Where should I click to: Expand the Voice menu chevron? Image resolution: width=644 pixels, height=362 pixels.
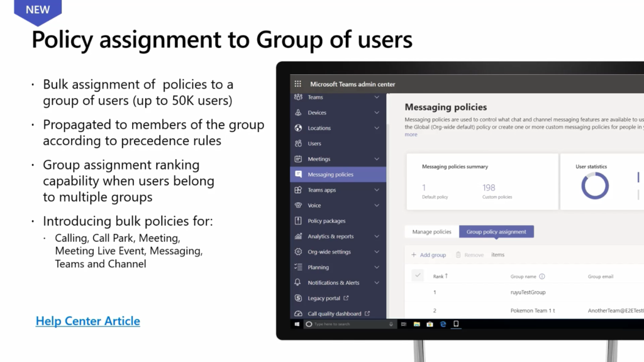[x=377, y=206]
